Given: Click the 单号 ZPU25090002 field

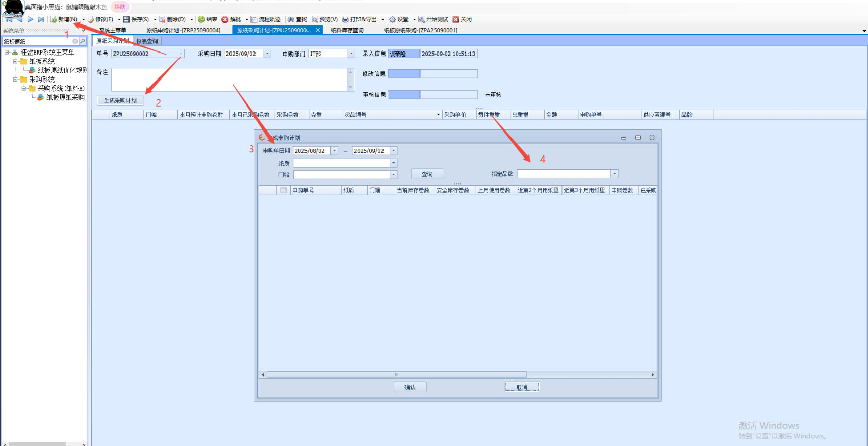Looking at the screenshot, I should [145, 54].
